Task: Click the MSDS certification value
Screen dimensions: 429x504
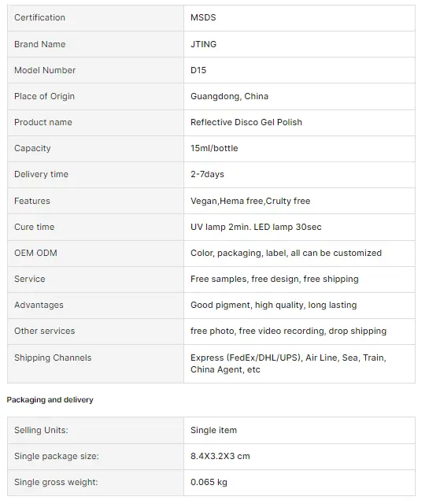Action: 203,17
